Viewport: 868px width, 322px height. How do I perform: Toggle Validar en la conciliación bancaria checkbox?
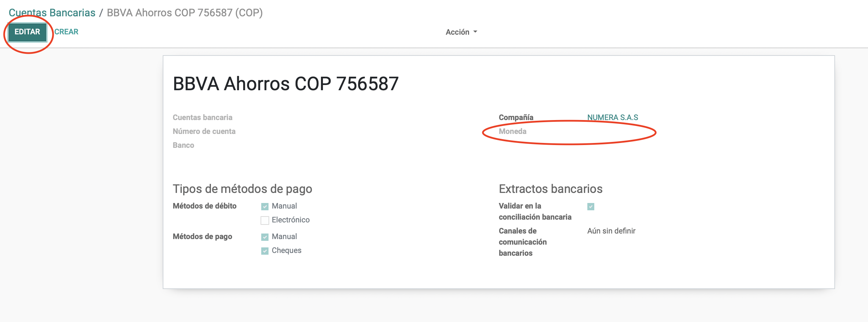click(591, 207)
